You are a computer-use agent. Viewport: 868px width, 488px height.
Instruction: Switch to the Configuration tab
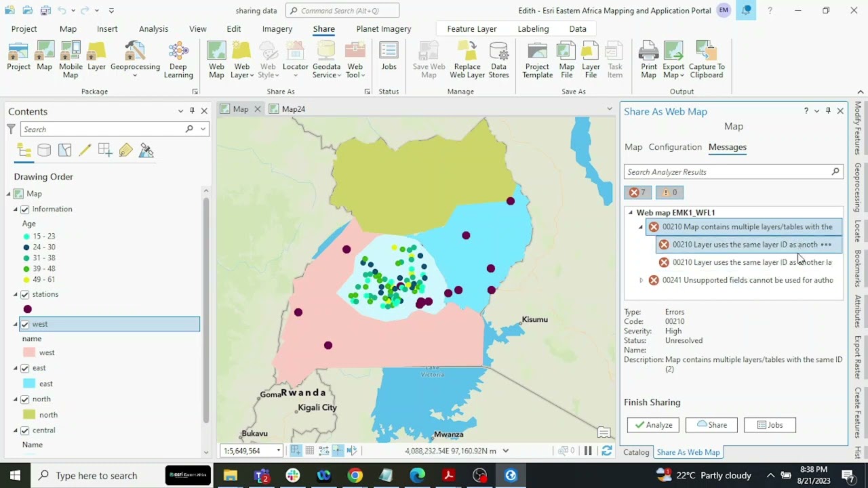pos(675,147)
